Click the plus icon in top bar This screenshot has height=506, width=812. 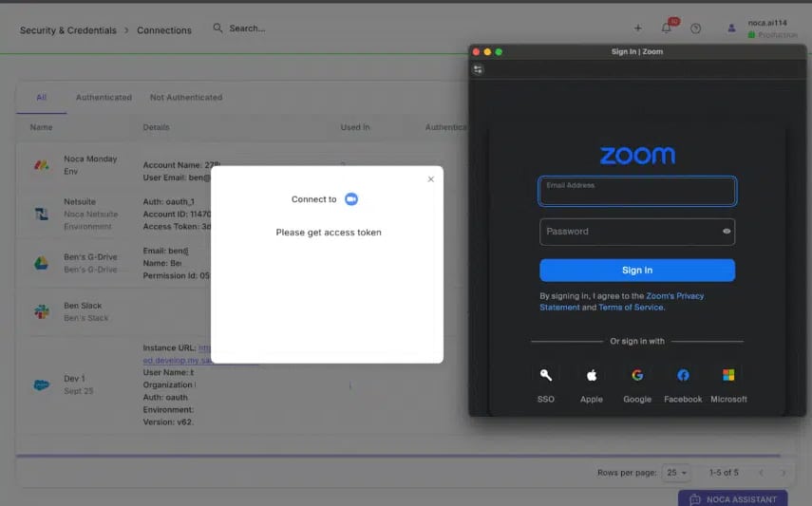point(637,28)
